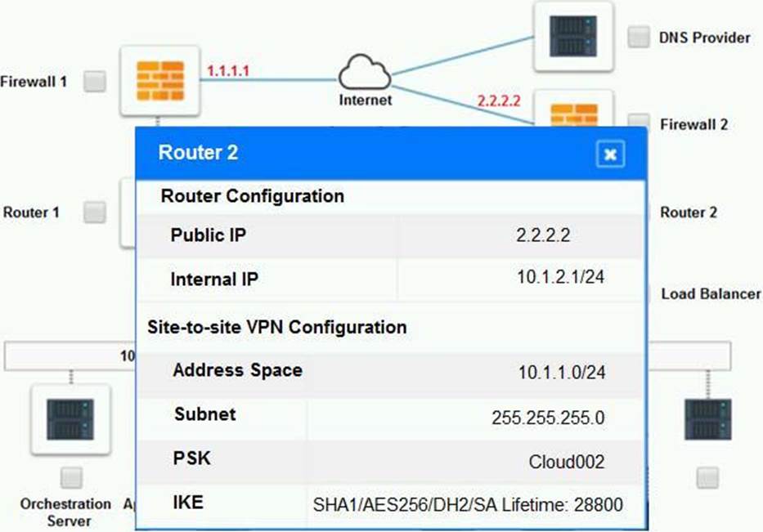Close the Router 2 dialog
The width and height of the screenshot is (763, 532).
tap(610, 154)
